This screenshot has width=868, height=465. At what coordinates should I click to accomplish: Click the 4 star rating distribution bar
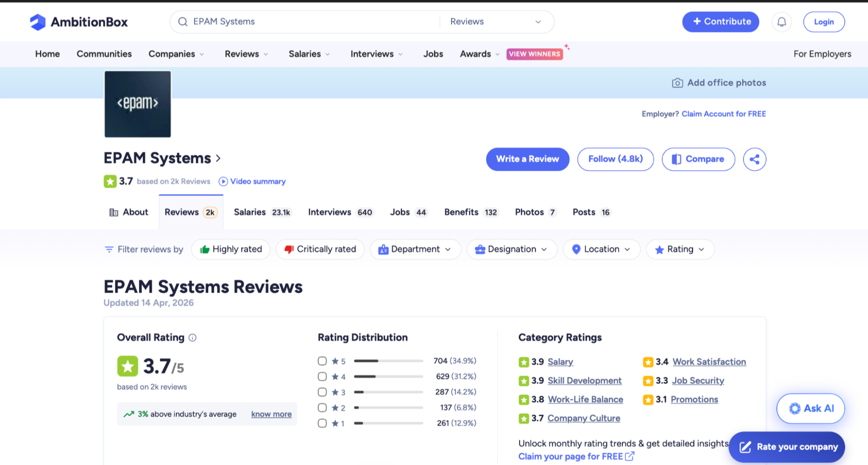388,377
